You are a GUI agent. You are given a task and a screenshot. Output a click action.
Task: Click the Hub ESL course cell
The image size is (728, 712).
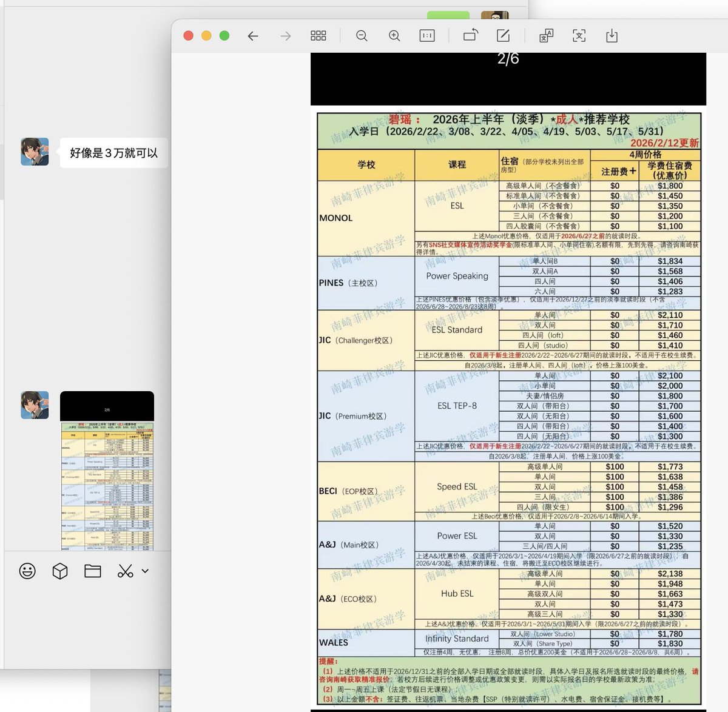[x=457, y=594]
